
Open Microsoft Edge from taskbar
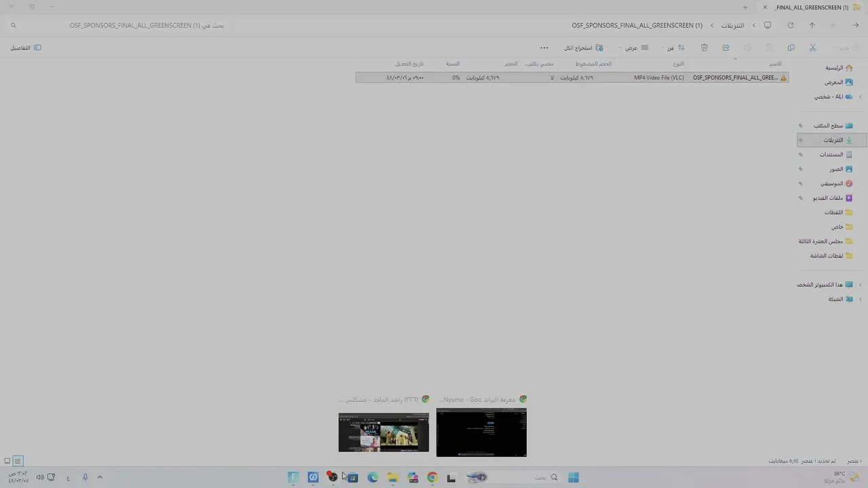pyautogui.click(x=372, y=477)
